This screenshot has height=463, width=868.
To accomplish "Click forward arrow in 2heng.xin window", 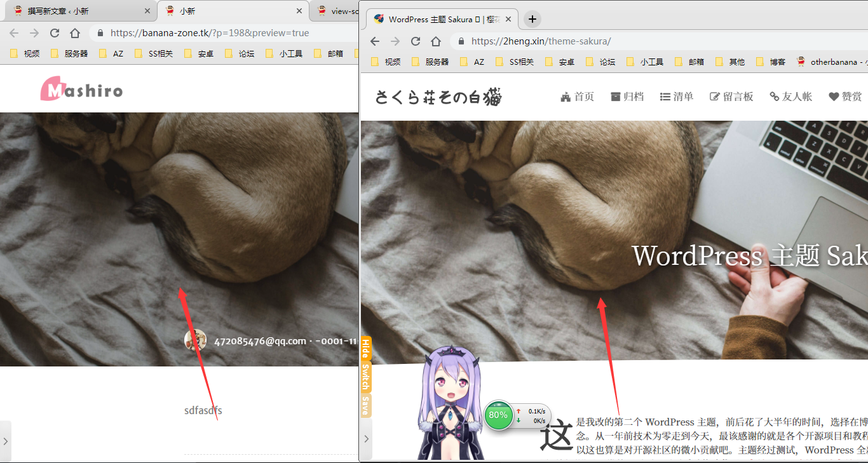I will click(x=395, y=41).
